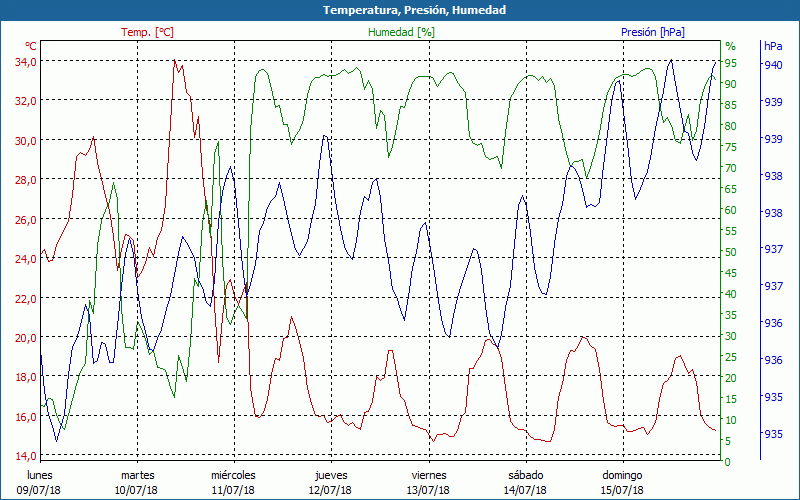Click the 90 humidity axis value
The image size is (800, 500).
tap(731, 84)
